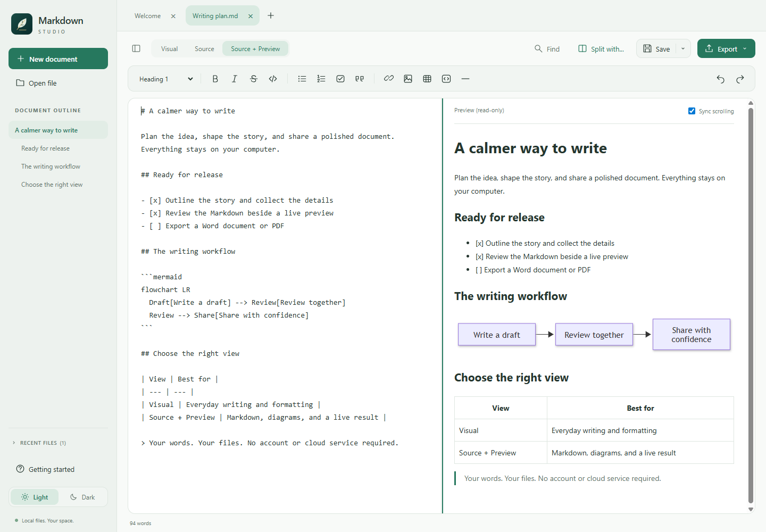
Task: Insert a table
Action: (427, 79)
